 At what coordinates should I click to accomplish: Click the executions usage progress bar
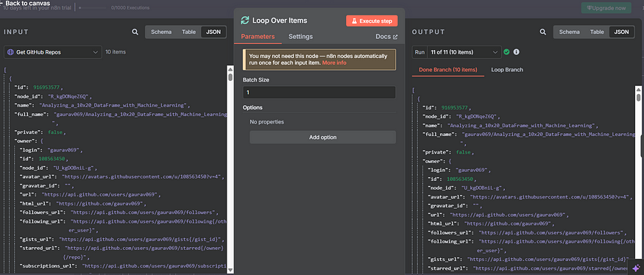93,7
